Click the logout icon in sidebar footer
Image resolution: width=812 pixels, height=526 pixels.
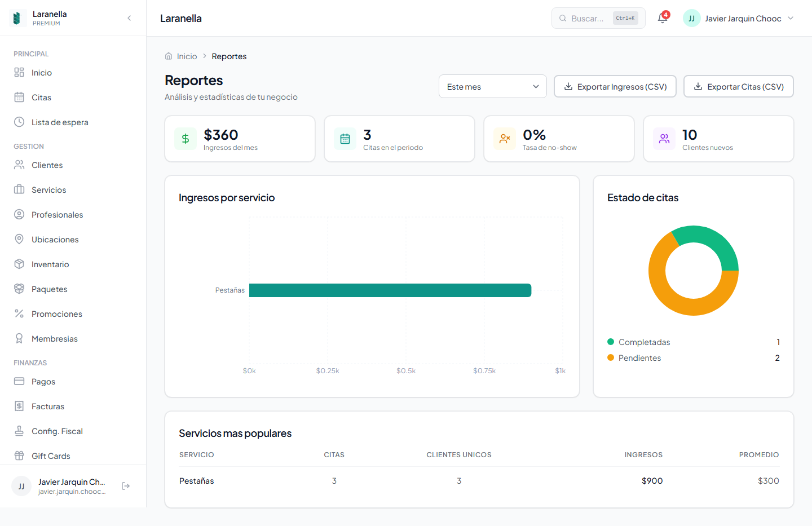pyautogui.click(x=126, y=486)
